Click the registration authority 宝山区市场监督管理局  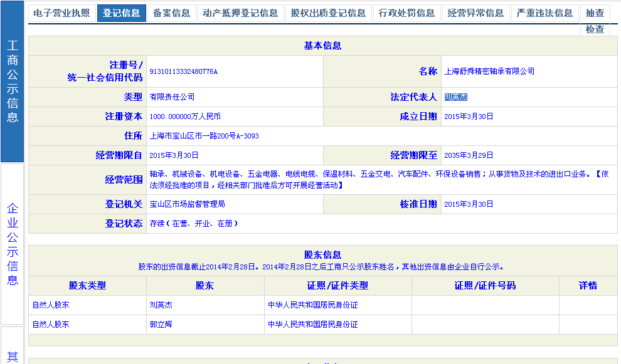coord(187,204)
